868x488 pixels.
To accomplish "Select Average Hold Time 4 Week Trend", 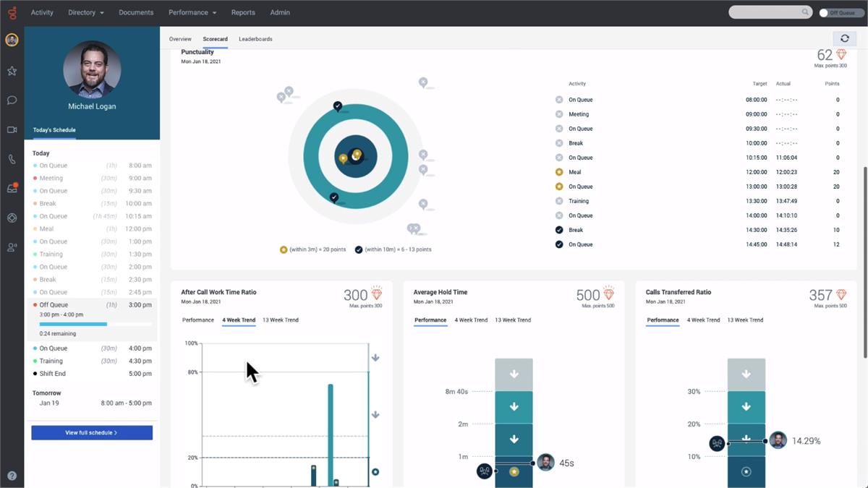I will pos(471,320).
